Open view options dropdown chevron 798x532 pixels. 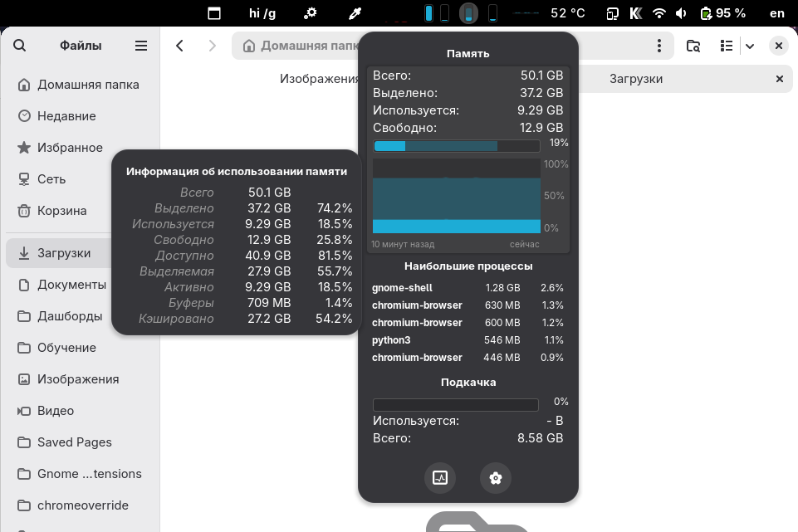(x=750, y=46)
